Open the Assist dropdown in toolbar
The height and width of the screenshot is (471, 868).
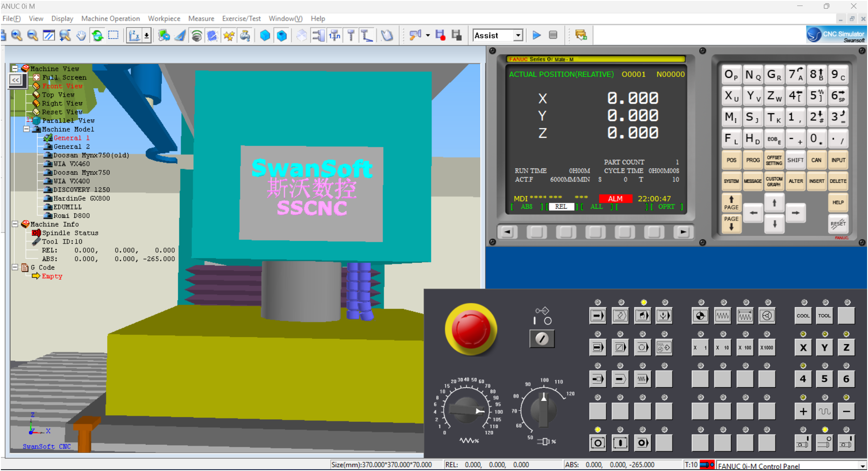coord(518,35)
